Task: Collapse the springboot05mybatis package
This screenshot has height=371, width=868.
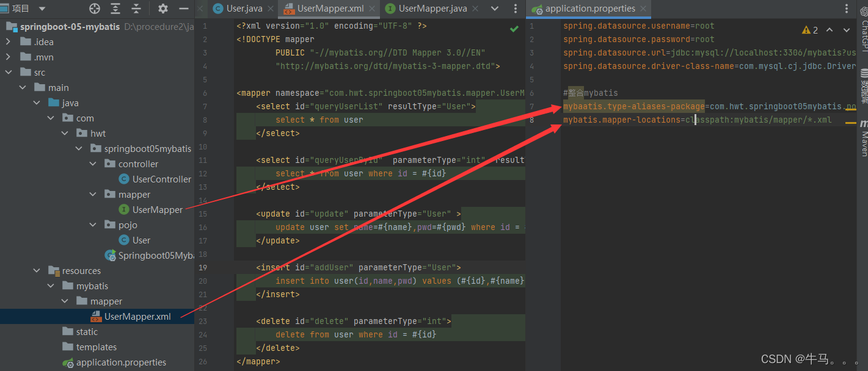Action: point(79,149)
